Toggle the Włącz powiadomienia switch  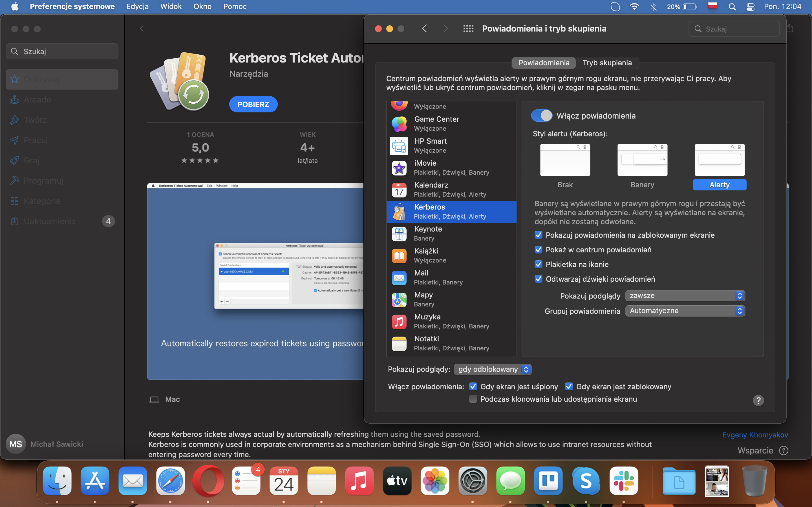coord(542,116)
